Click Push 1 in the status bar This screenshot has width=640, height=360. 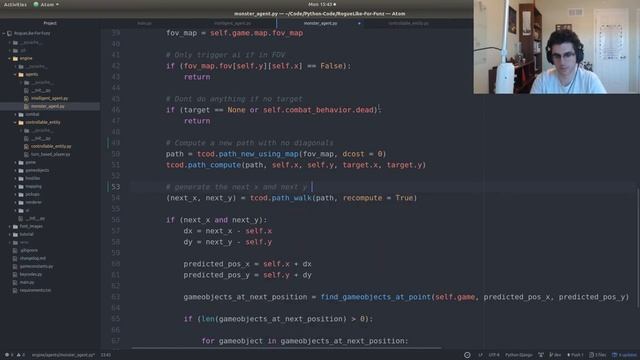(575, 355)
